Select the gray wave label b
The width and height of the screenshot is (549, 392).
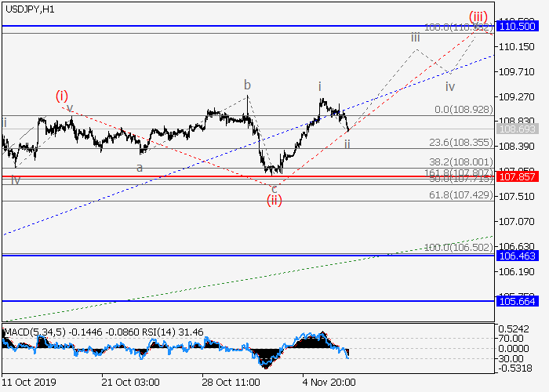point(246,85)
